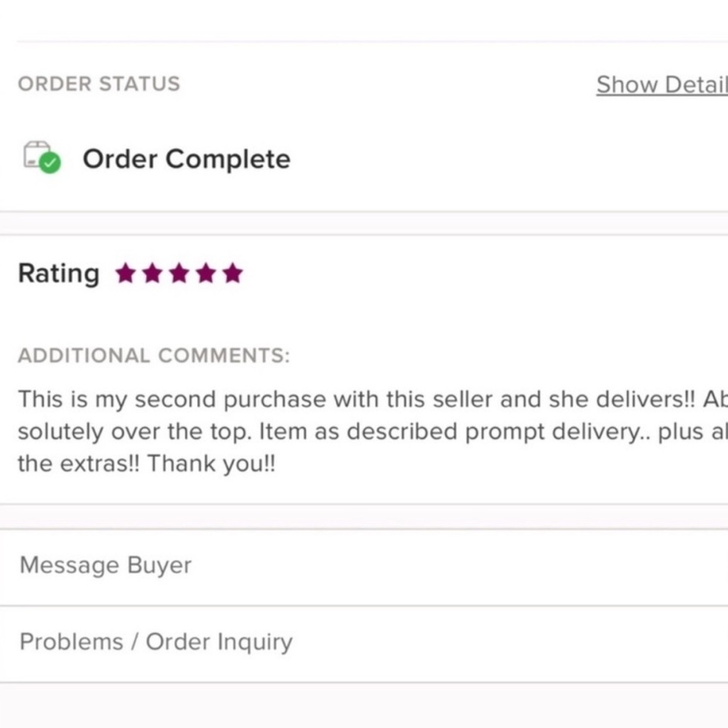Select the third rating star
The image size is (728, 728).
(179, 274)
